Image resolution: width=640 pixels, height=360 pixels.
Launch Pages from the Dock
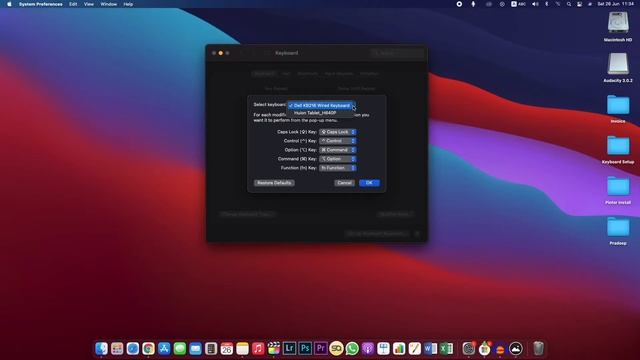click(415, 349)
